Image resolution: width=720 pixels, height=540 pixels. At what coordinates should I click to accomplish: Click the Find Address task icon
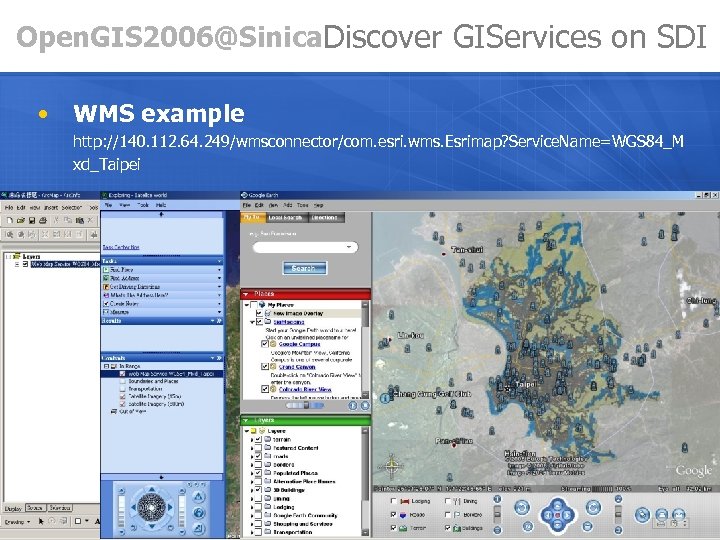point(106,278)
